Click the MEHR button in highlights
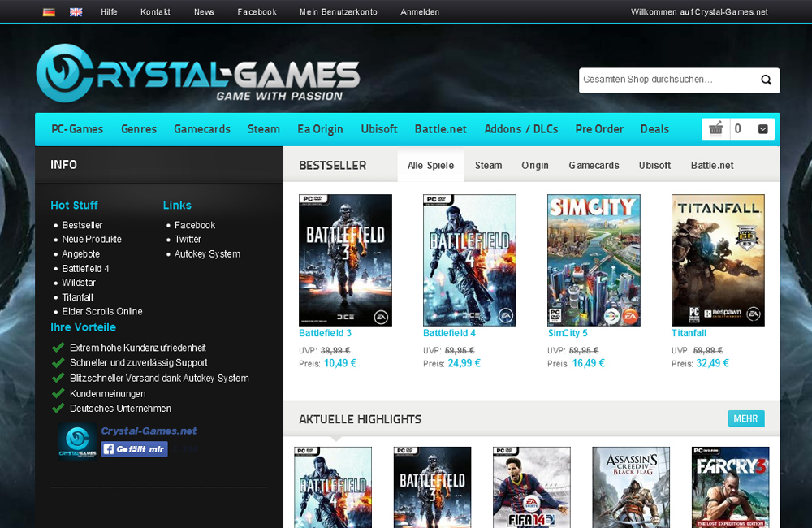 745,418
